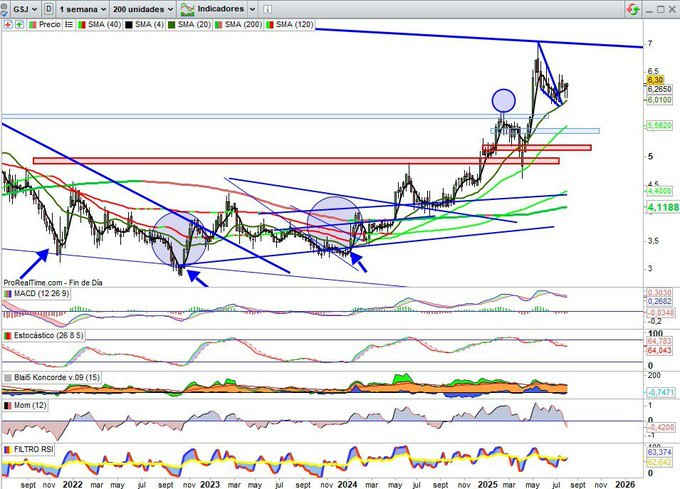Click the 2024 year on time axis
The image size is (680, 489).
[347, 484]
